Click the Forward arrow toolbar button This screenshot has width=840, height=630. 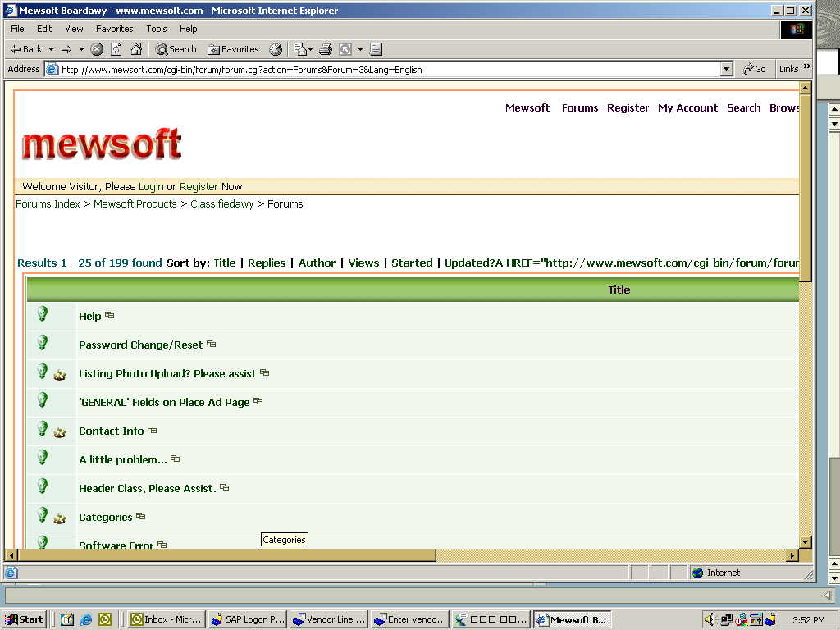click(66, 49)
